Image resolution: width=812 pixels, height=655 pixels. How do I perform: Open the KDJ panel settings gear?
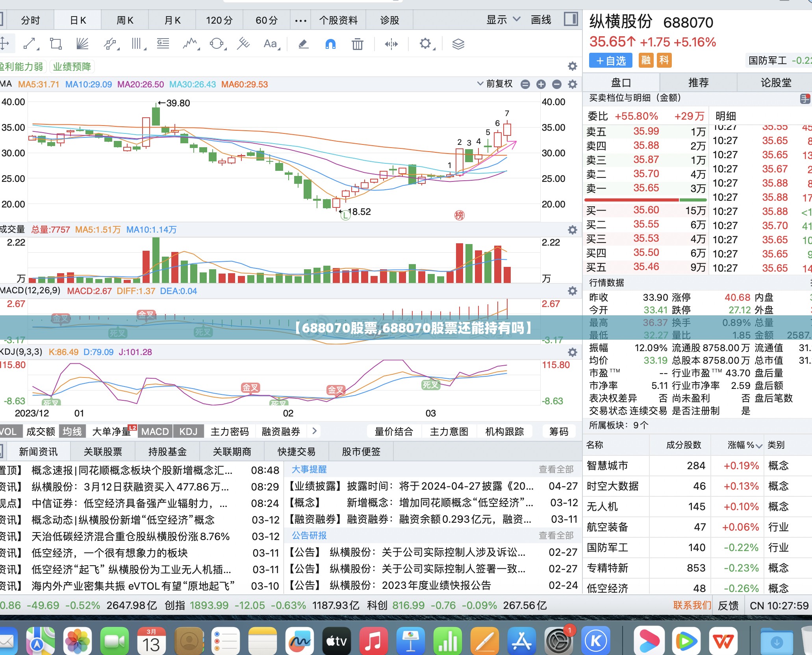[x=573, y=352]
